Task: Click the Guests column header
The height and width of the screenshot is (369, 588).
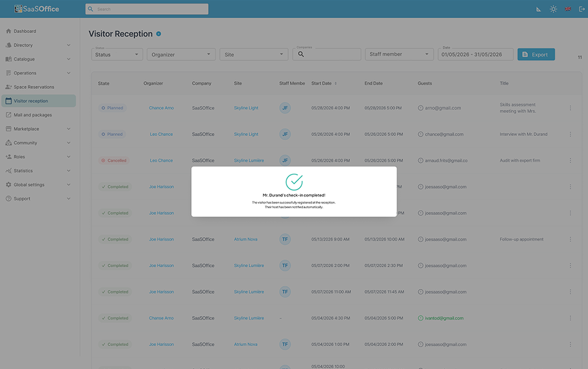Action: point(425,84)
